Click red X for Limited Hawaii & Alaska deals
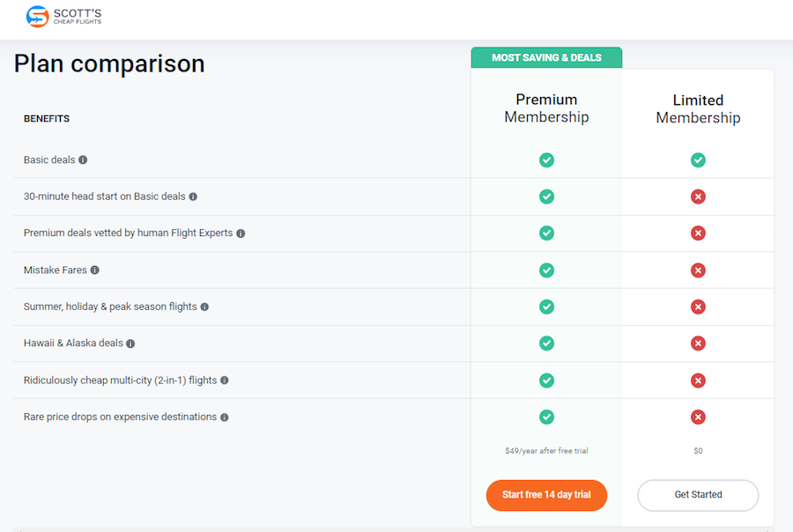 (698, 344)
